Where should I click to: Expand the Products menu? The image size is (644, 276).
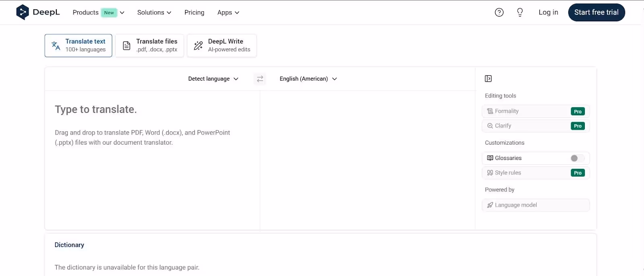(x=98, y=12)
